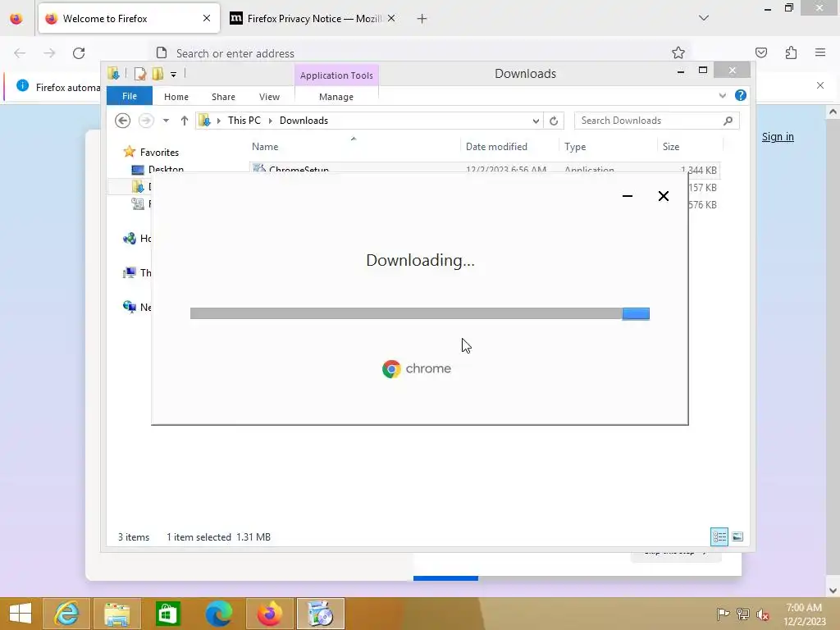Open the network tray icon
Image resolution: width=840 pixels, height=630 pixels.
click(743, 614)
